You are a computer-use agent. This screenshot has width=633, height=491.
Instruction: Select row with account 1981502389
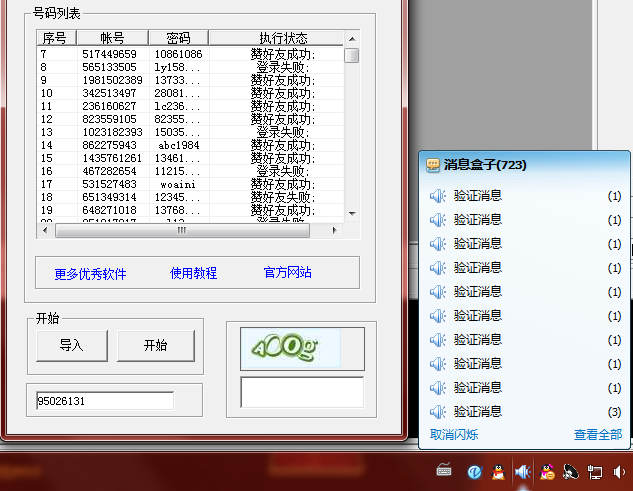pos(190,80)
